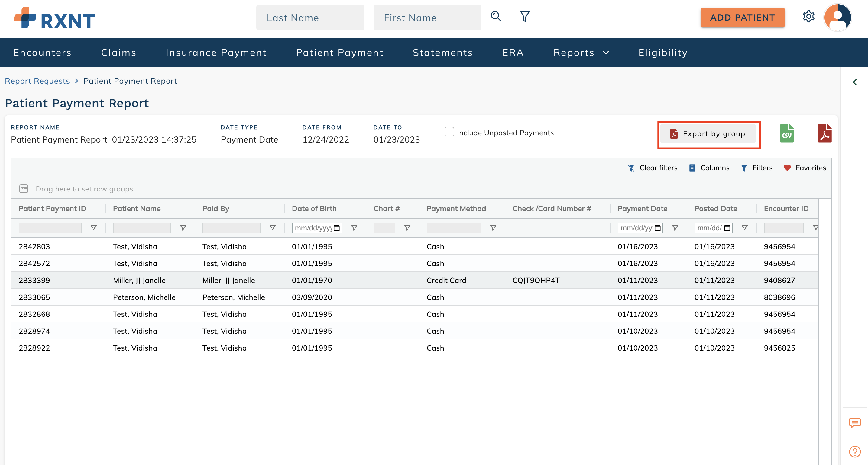This screenshot has height=465, width=868.
Task: Export the report as CSV
Action: click(x=788, y=133)
